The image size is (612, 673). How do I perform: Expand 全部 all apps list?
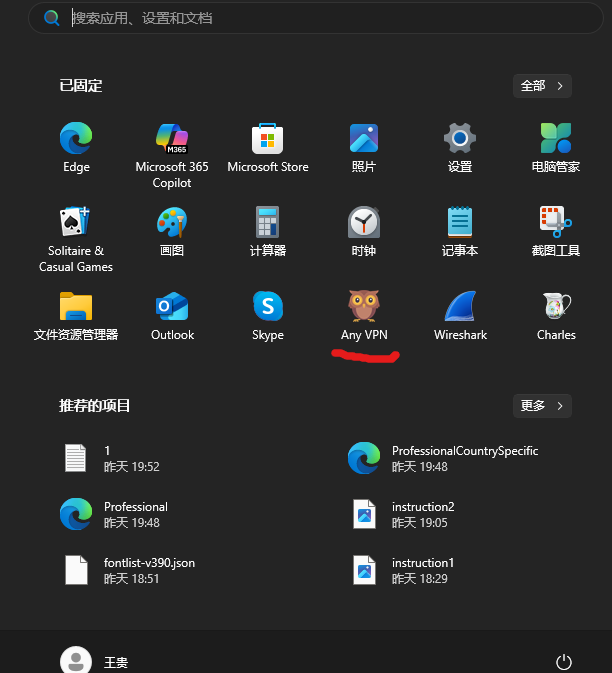[542, 86]
